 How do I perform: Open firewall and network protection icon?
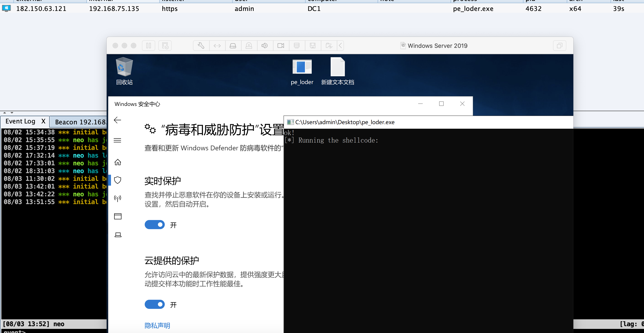coord(118,198)
